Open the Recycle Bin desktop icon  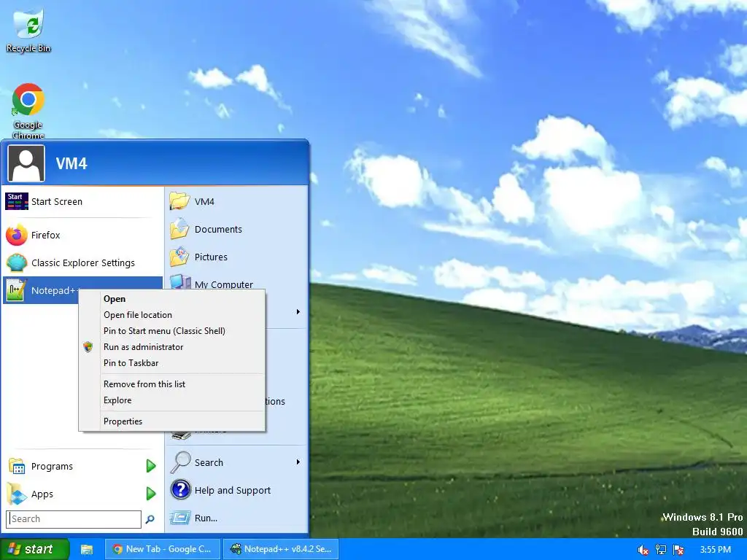[28, 30]
